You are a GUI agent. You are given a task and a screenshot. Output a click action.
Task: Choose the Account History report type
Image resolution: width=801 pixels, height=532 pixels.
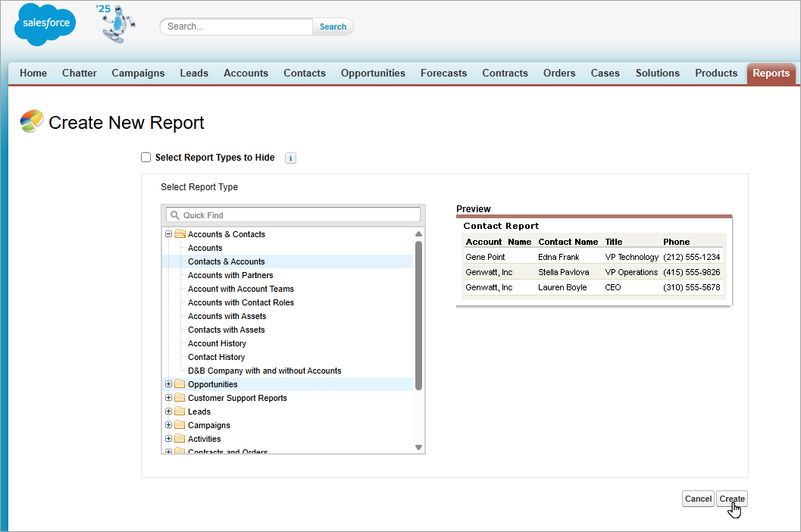pyautogui.click(x=217, y=343)
